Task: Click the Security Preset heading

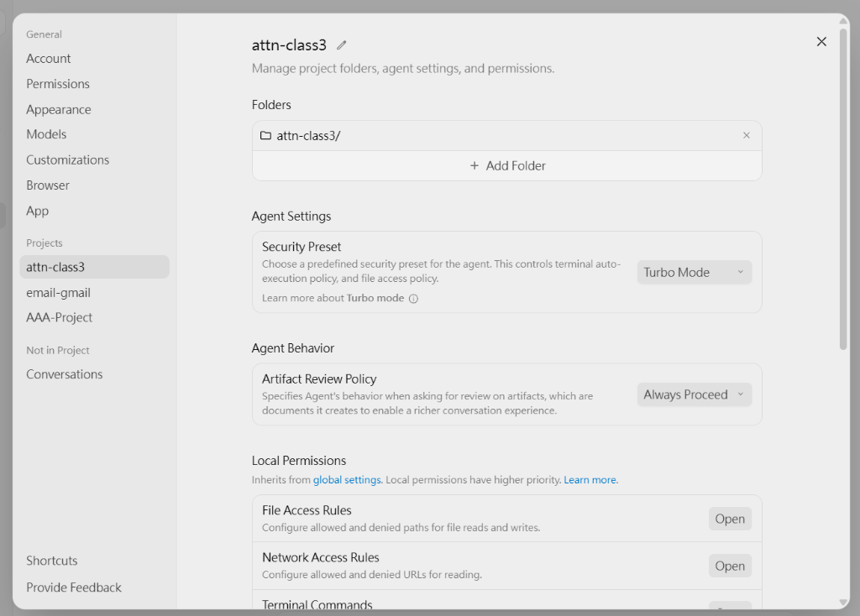Action: 302,247
